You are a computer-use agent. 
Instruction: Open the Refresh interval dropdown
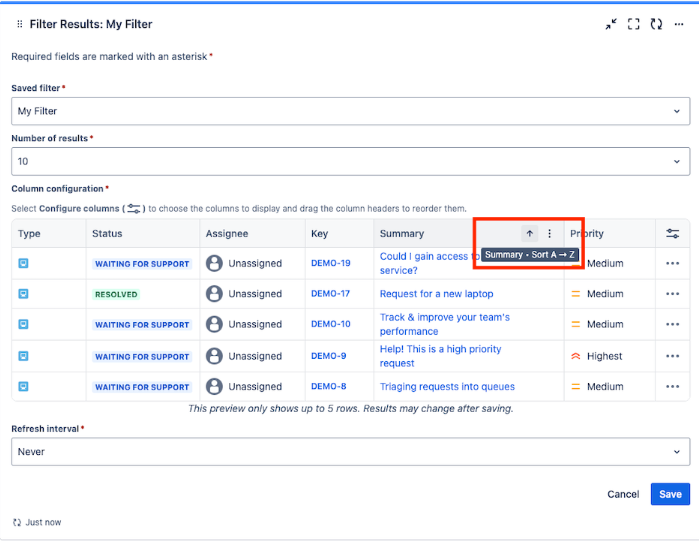click(x=350, y=452)
